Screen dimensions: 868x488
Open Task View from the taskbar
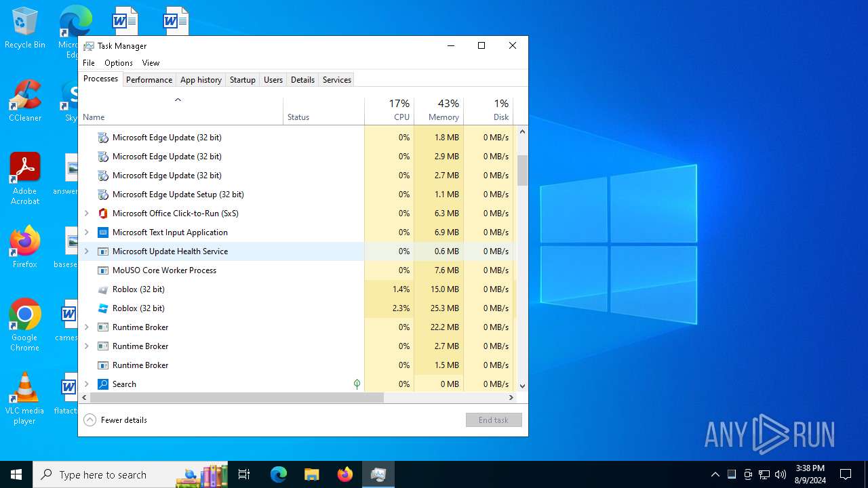click(x=244, y=474)
